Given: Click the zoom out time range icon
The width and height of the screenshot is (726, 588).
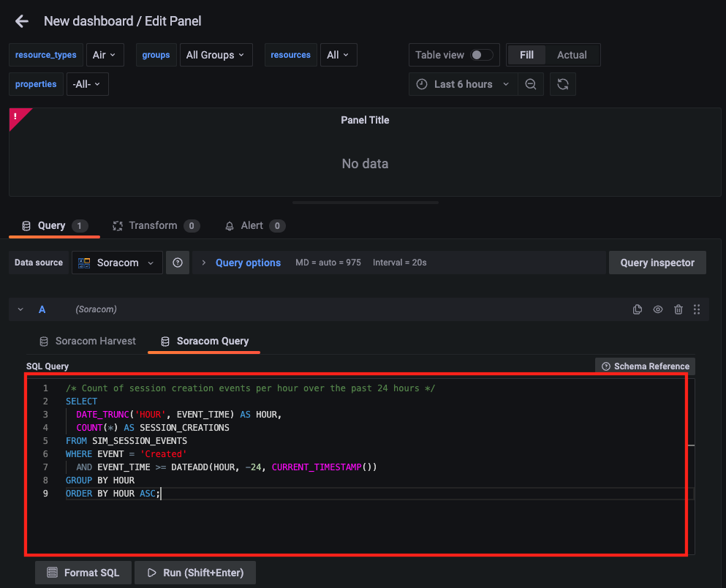Looking at the screenshot, I should tap(531, 84).
